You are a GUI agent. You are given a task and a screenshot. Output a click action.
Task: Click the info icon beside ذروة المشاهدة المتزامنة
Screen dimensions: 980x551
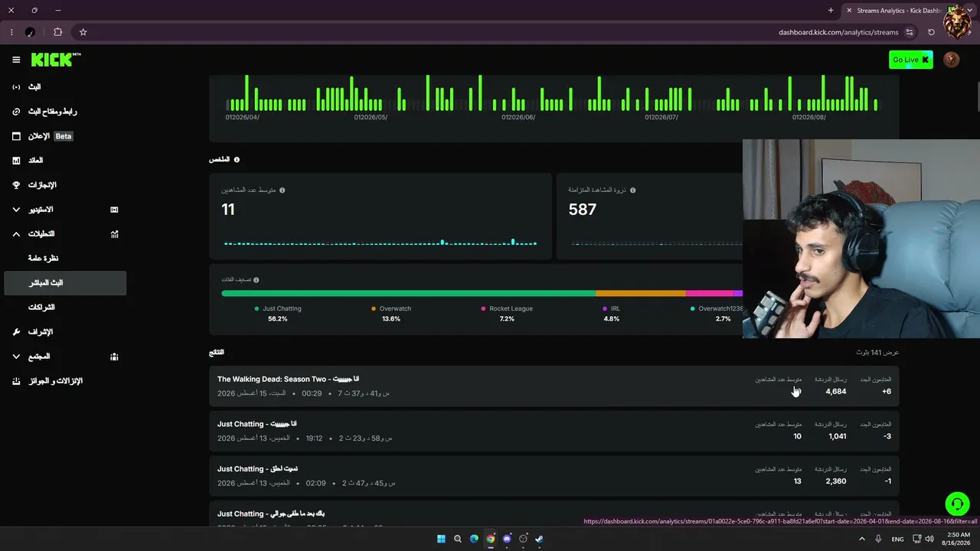pyautogui.click(x=632, y=190)
